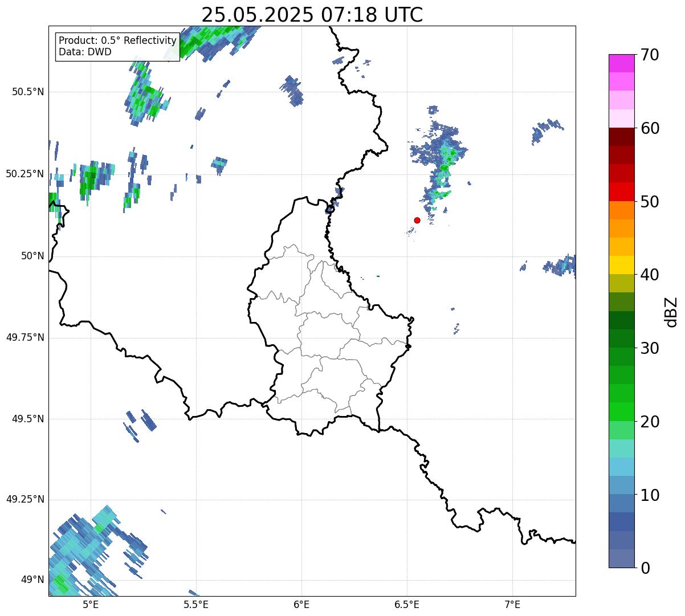Pick the yellow swatch above 40 dBZ
Image resolution: width=685 pixels, height=616 pixels.
622,265
